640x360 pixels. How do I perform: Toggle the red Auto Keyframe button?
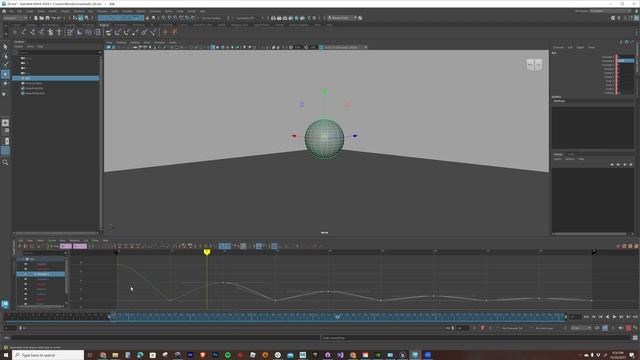click(628, 328)
